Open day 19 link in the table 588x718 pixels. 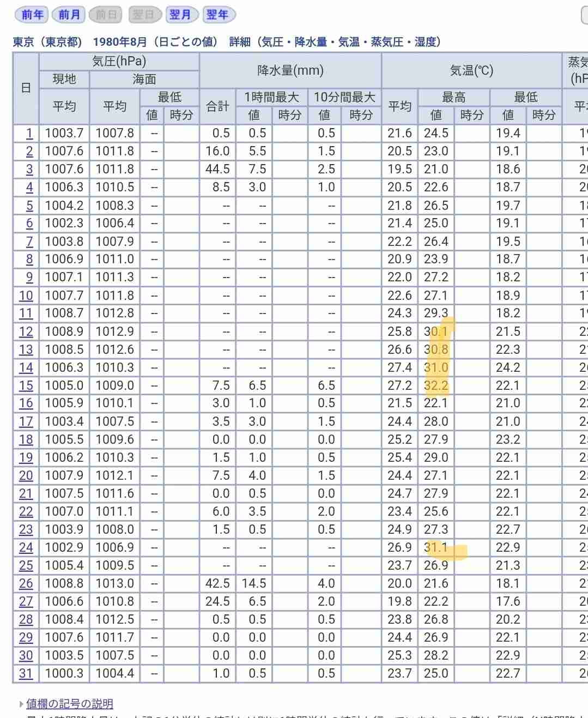coord(26,457)
